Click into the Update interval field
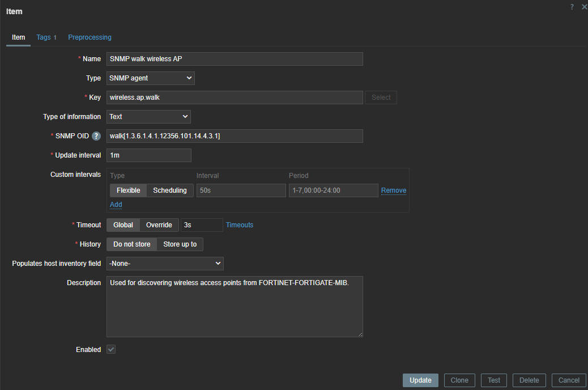Image resolution: width=588 pixels, height=390 pixels. click(x=148, y=155)
